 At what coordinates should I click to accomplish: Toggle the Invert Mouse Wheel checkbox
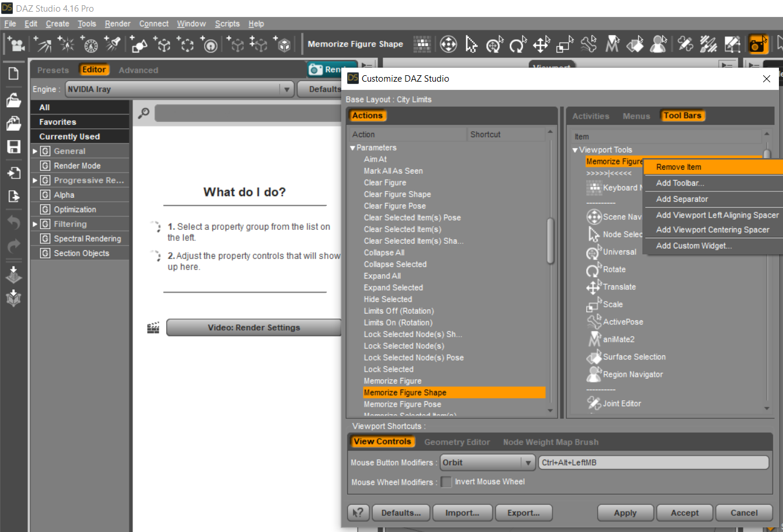coord(446,482)
